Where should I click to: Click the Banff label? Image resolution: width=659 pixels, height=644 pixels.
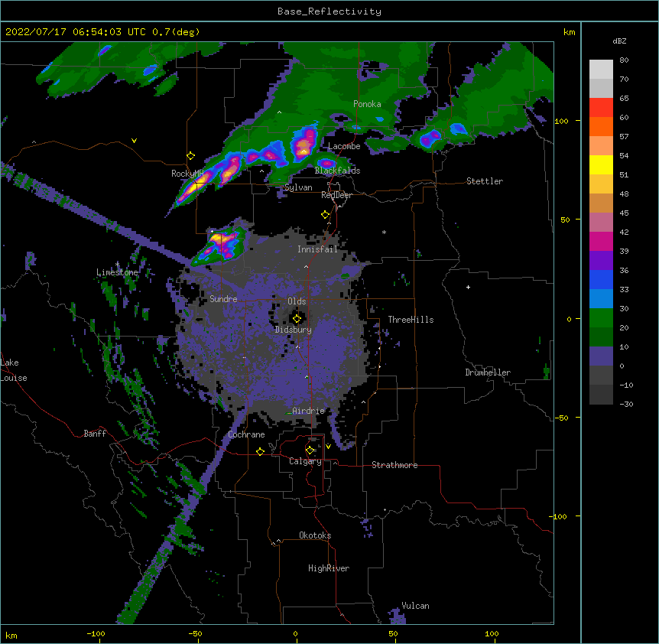(95, 434)
